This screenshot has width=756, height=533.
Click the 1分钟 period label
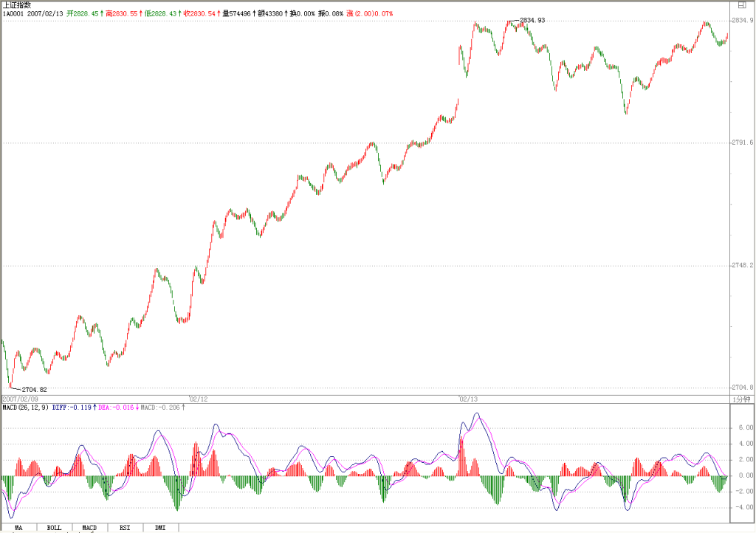coord(741,399)
